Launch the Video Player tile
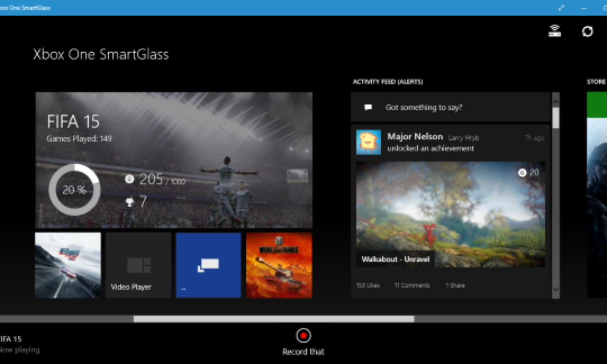607x364 pixels. (139, 265)
